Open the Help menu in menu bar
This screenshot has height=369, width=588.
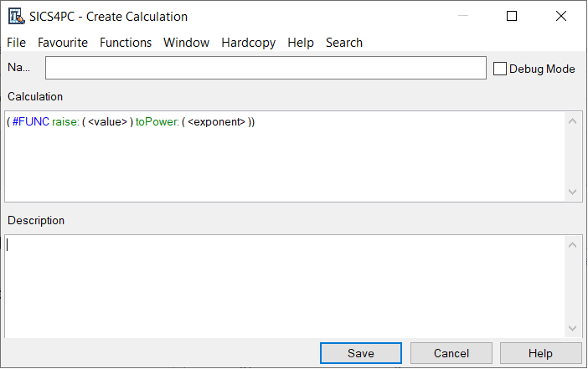point(300,43)
